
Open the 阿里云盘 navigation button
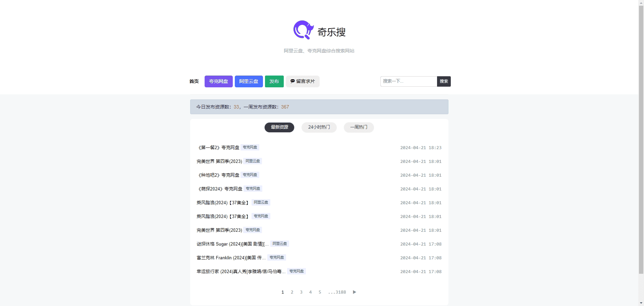[x=249, y=81]
